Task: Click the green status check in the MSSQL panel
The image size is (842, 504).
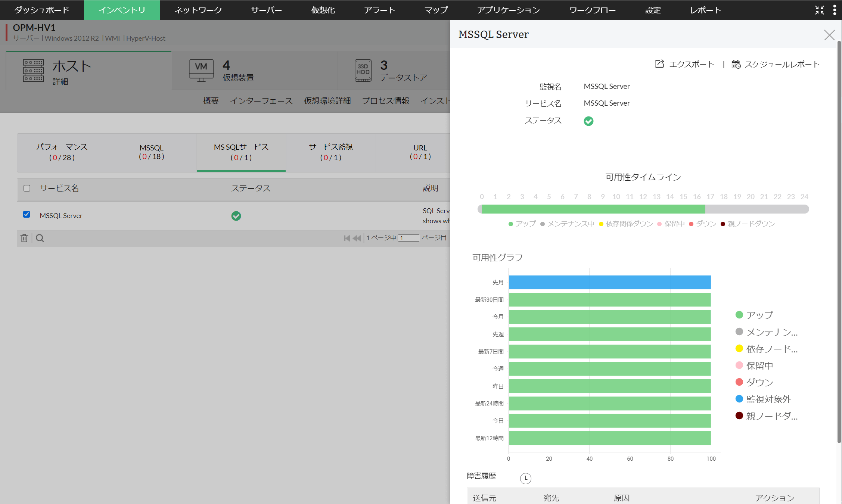Action: coord(589,121)
